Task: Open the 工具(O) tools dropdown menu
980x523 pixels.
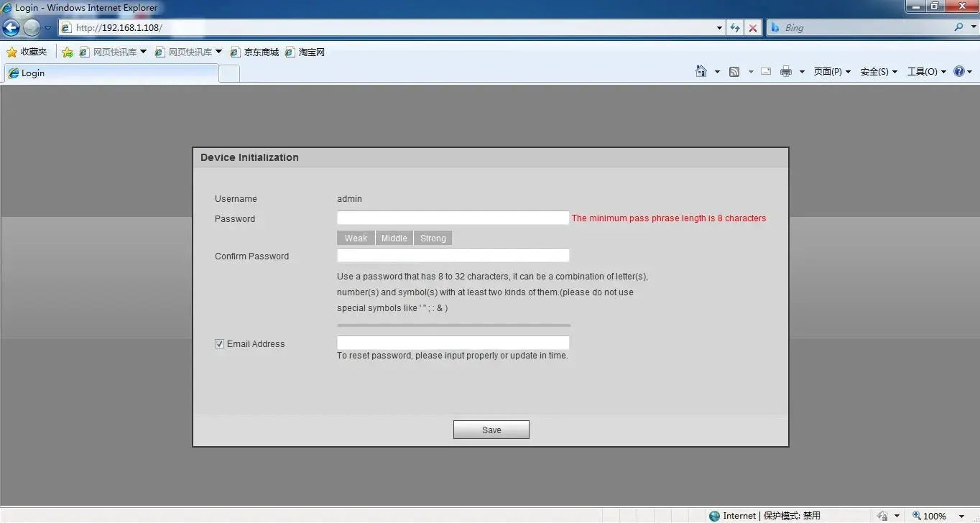Action: pyautogui.click(x=926, y=71)
